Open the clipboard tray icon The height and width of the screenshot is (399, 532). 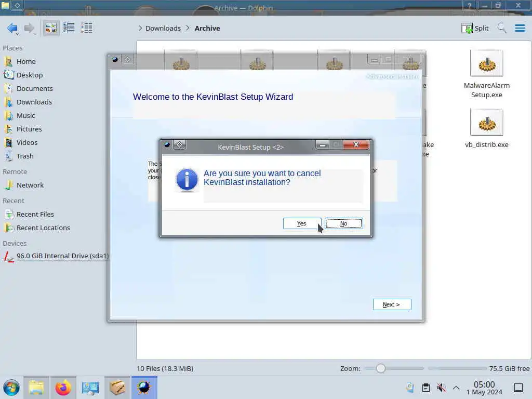(426, 388)
